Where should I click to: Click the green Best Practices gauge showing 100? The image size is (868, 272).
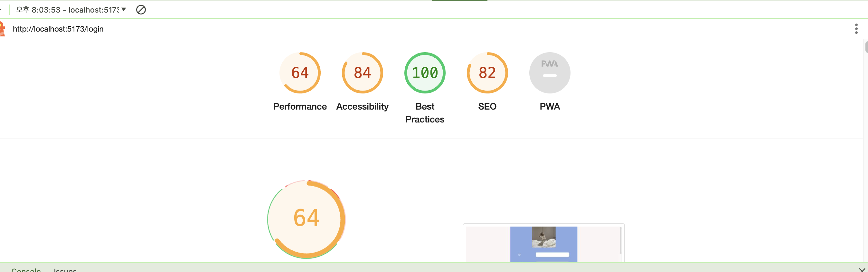(x=425, y=73)
